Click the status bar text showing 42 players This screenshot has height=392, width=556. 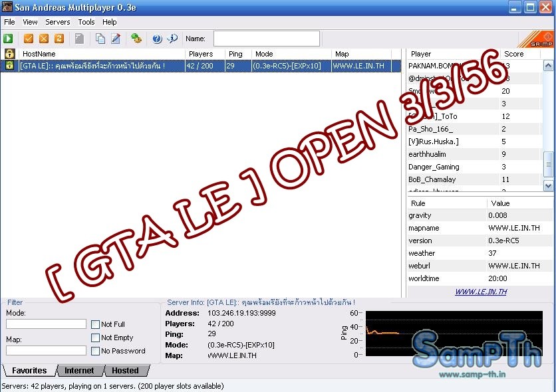(x=113, y=386)
